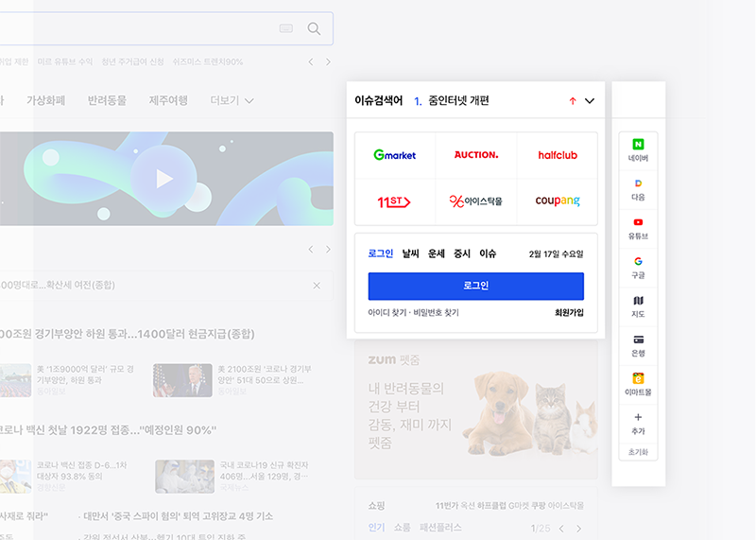Click 회원가입 sign-up link
Viewport: 756px width, 540px height.
(x=569, y=313)
